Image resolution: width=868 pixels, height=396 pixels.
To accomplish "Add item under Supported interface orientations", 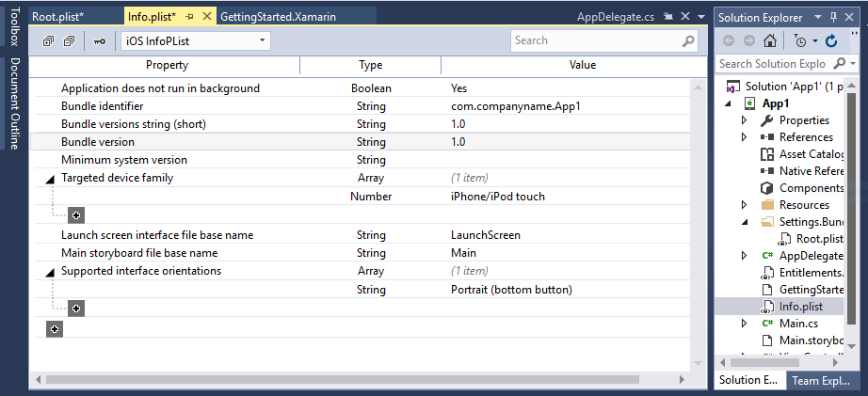I will [x=76, y=308].
